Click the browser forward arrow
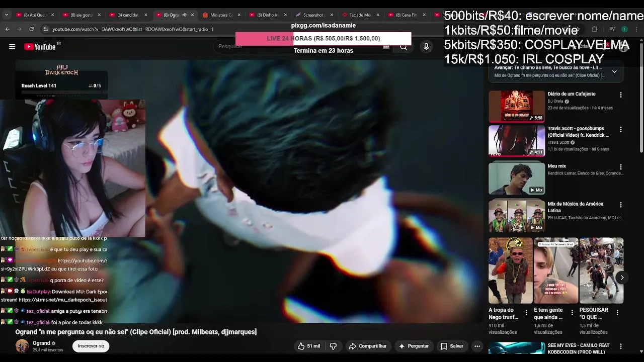Image resolution: width=644 pixels, height=362 pixels. click(20, 29)
